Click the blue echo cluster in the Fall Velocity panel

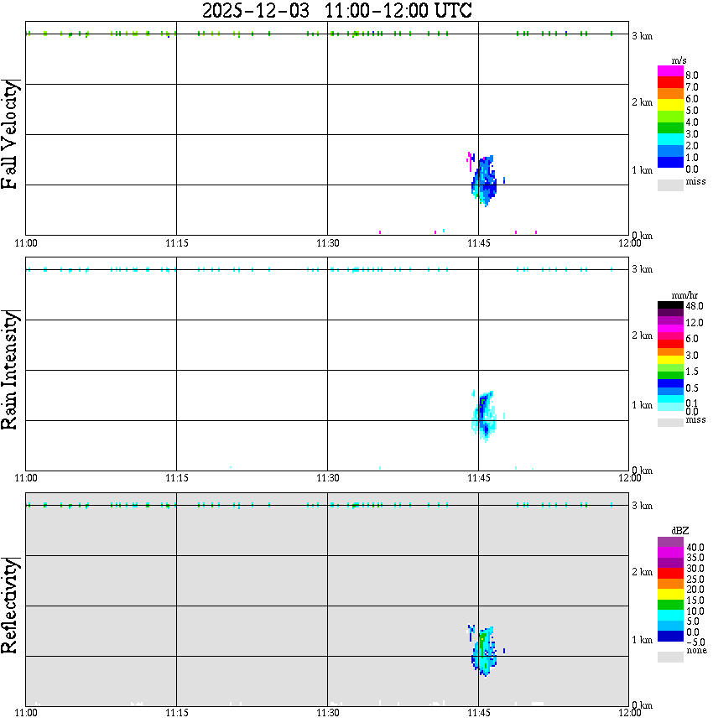click(485, 181)
